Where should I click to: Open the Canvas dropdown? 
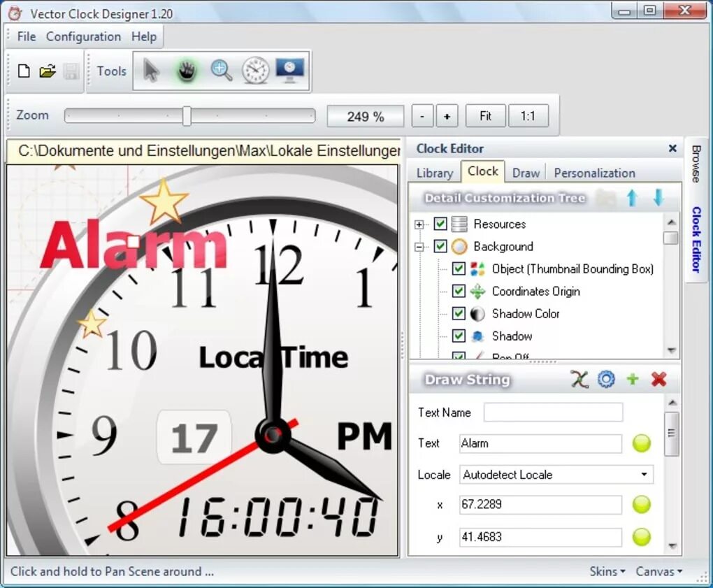coord(659,571)
